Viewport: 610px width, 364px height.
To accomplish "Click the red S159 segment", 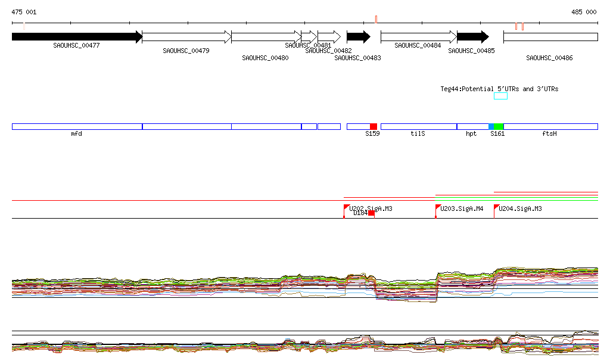I will click(x=374, y=126).
